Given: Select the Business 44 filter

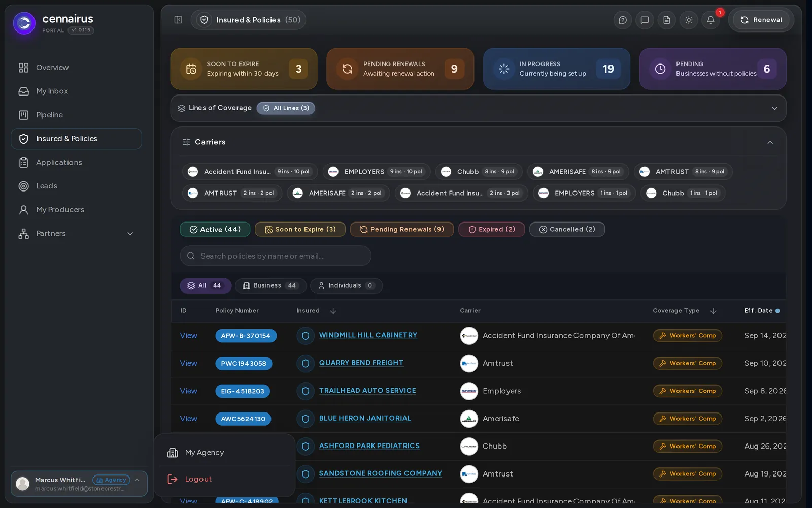Looking at the screenshot, I should 270,285.
